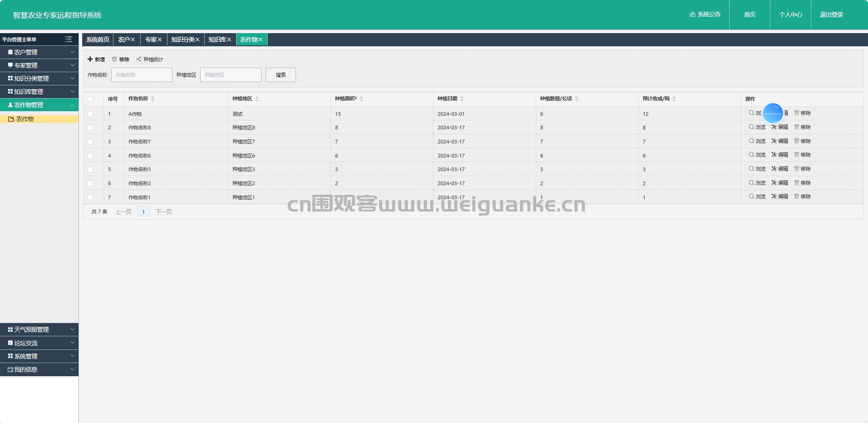The width and height of the screenshot is (868, 423).
Task: Expand 论坛交流 sidebar menu
Action: (39, 343)
